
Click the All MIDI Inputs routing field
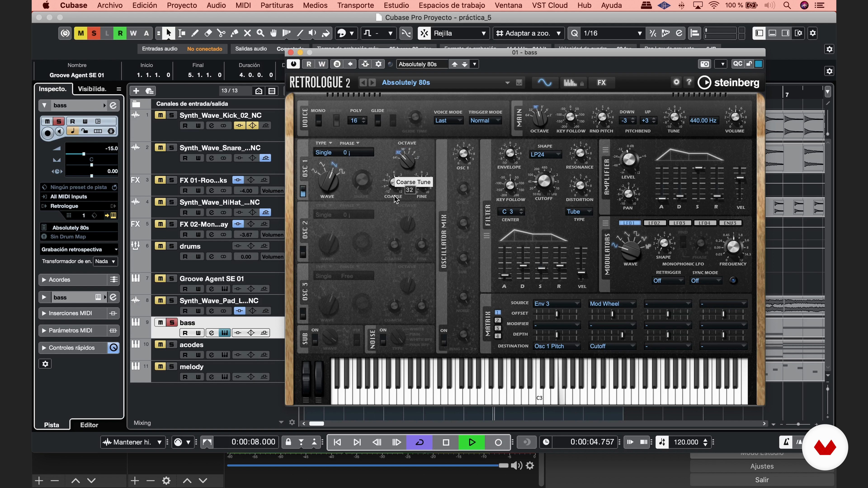79,197
